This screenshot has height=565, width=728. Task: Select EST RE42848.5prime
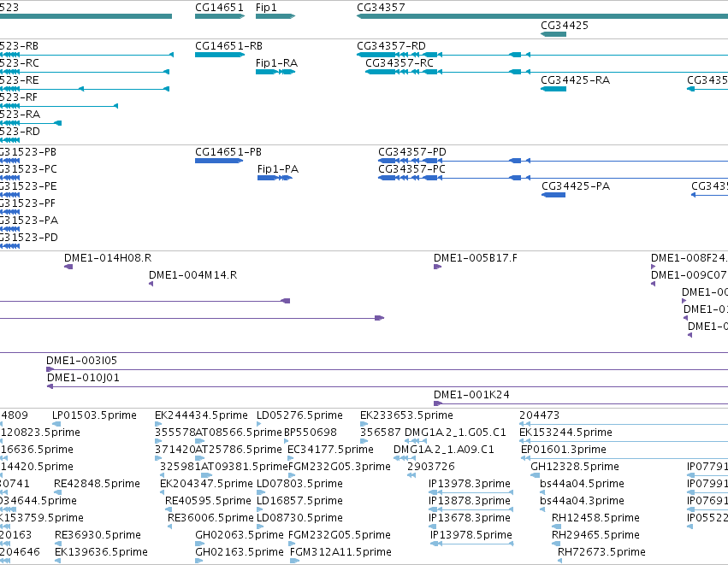click(97, 485)
